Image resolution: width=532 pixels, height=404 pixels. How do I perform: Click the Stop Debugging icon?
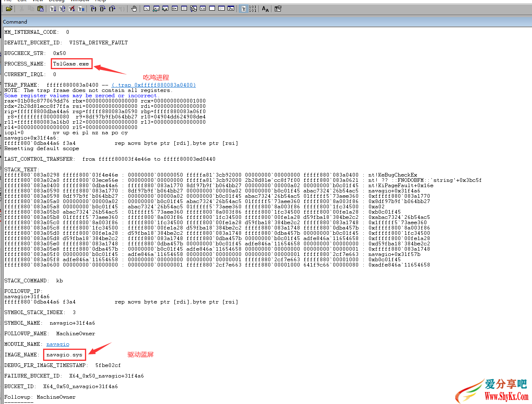click(x=72, y=9)
